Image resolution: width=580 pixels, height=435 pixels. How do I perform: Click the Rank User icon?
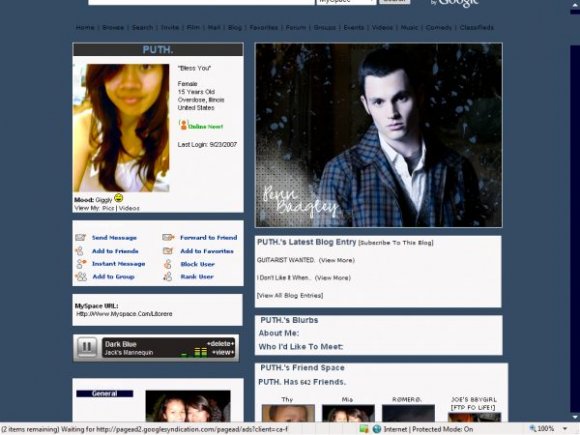168,277
